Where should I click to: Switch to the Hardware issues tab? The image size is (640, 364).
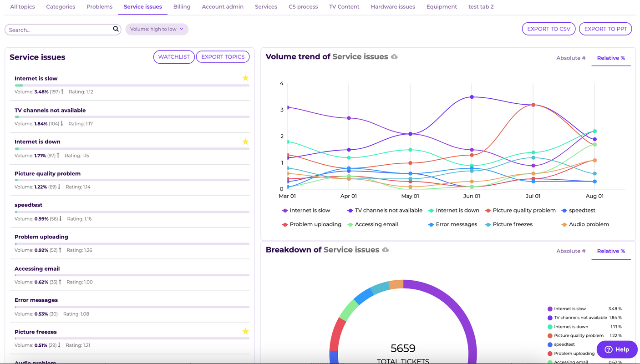(x=393, y=7)
